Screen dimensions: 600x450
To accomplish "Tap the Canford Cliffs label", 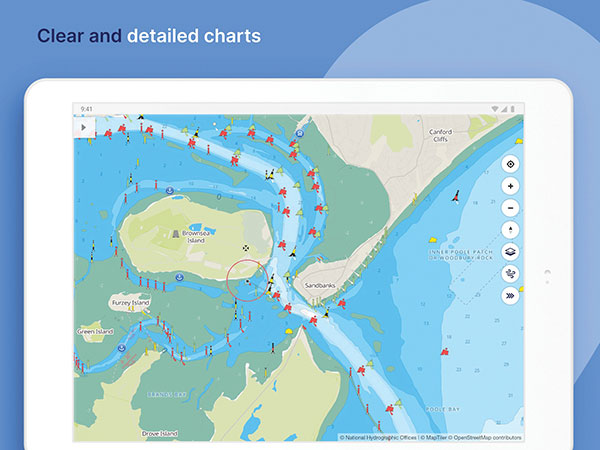I will click(x=440, y=135).
